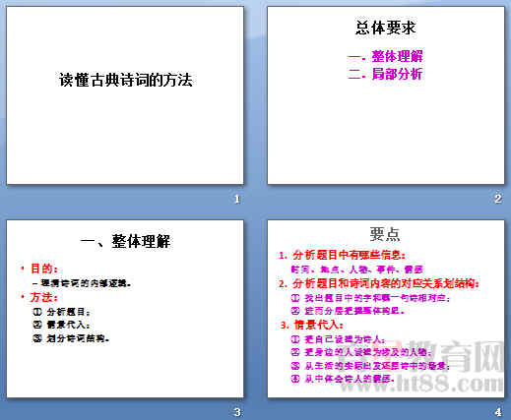This screenshot has width=511, height=420.
Task: Select slide 2 thumbnail titled 总体要求
Action: coord(386,95)
